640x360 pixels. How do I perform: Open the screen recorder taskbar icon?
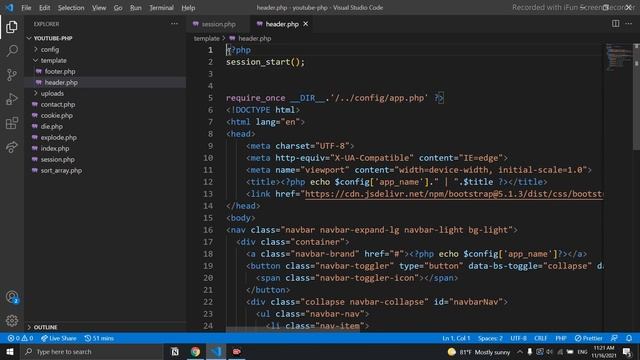click(236, 351)
